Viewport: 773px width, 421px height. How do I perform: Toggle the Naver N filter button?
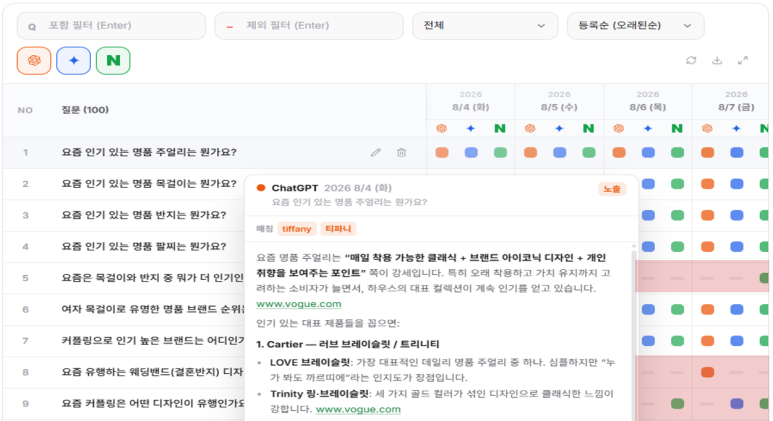coord(113,61)
